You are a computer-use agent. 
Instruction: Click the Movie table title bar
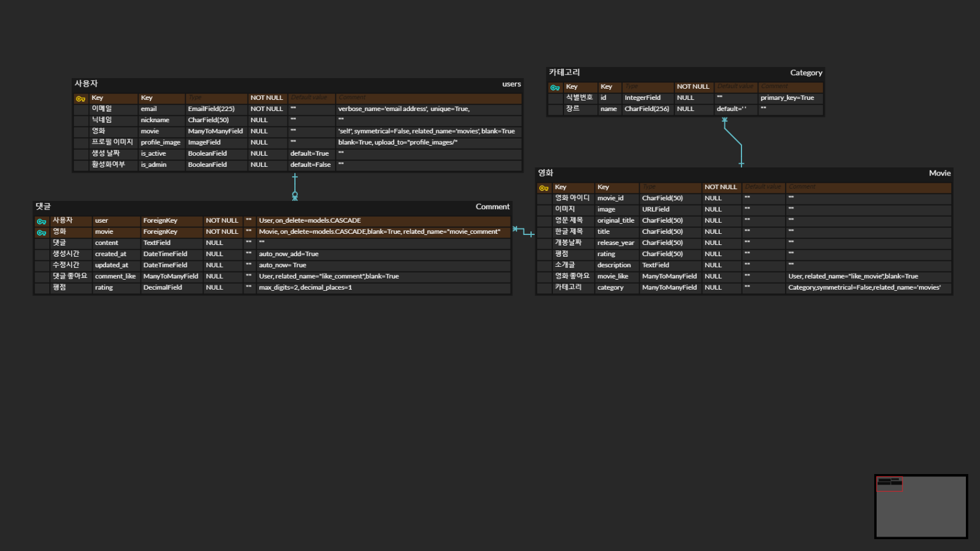coord(743,173)
